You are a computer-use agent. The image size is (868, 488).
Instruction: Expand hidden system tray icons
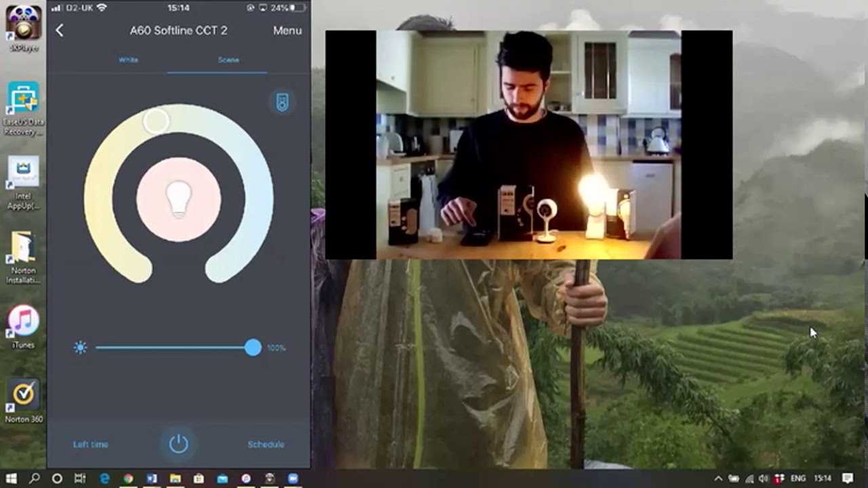[719, 479]
